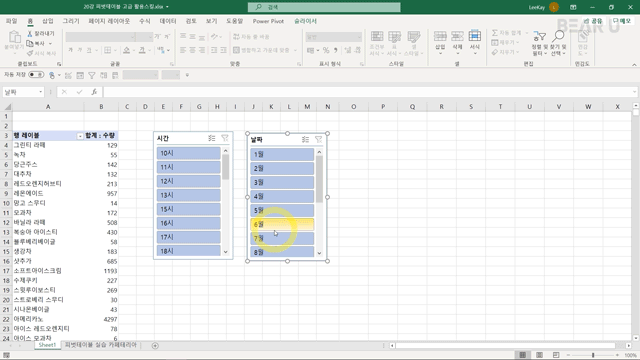Screen dimensions: 640x360
Task: Toggle Bold formatting (가)
Action: pos(71,50)
